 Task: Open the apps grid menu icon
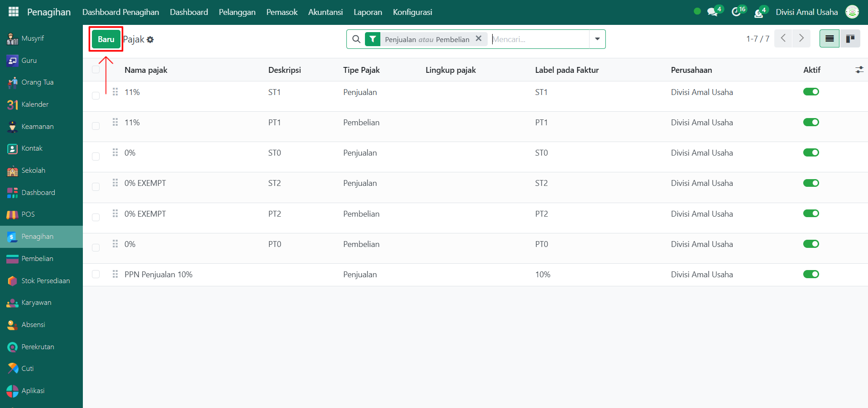(x=14, y=12)
